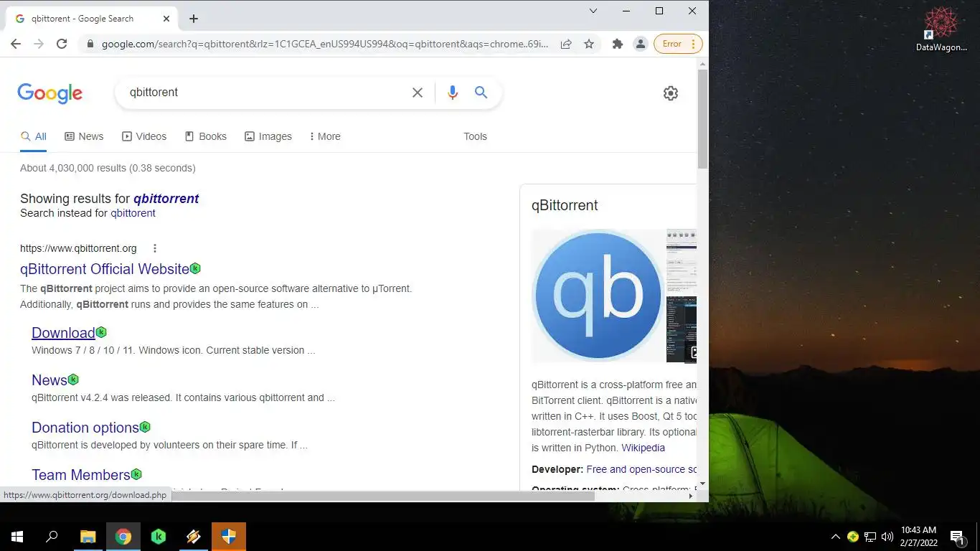
Task: Open the green K app on taskbar
Action: (x=159, y=537)
